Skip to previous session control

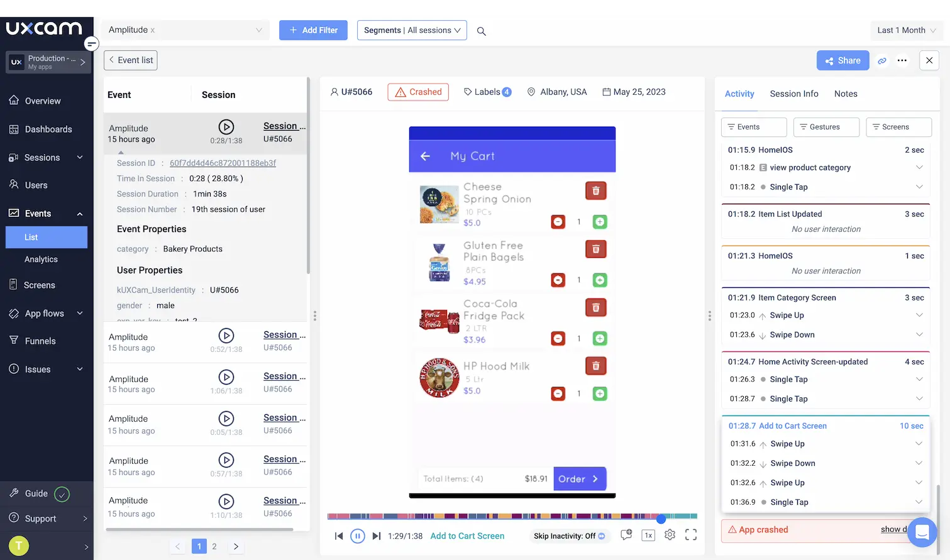click(x=339, y=536)
